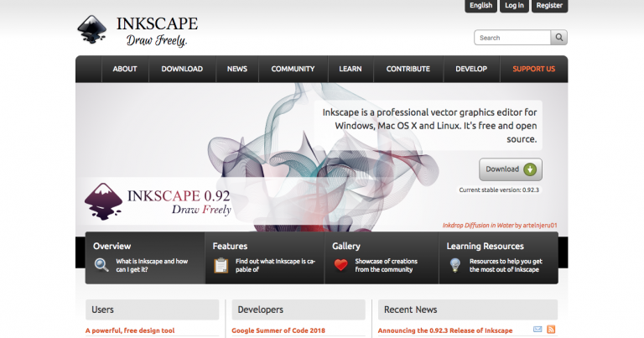Viewport: 644px width, 338px height.
Task: Open the Google Summer of Code 2018 link
Action: (x=277, y=330)
